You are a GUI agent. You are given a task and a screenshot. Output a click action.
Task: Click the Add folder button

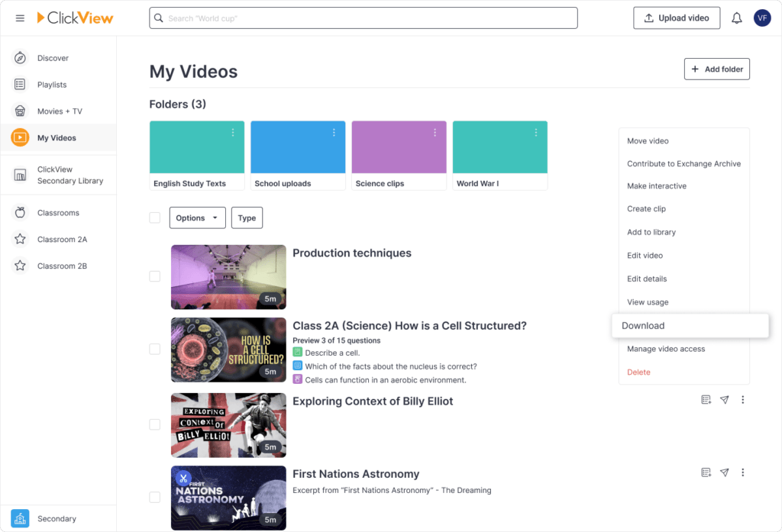point(716,69)
